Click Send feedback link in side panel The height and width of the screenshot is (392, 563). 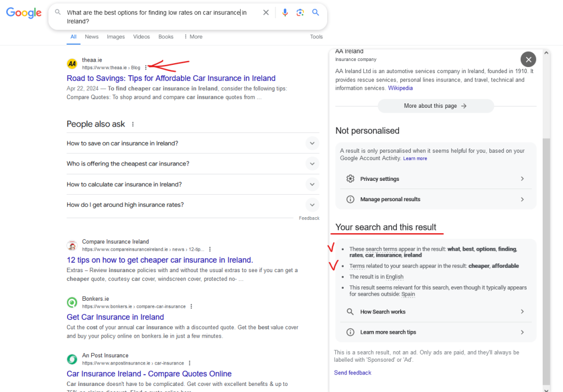[352, 373]
